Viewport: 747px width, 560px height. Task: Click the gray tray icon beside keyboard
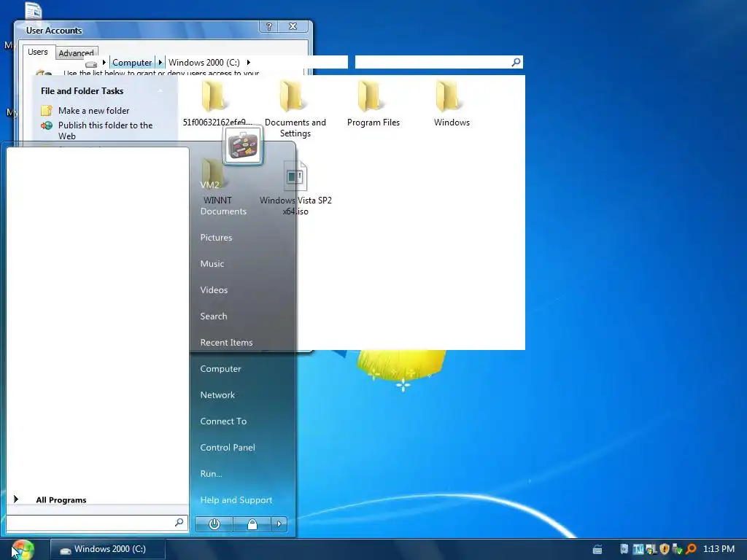(624, 549)
